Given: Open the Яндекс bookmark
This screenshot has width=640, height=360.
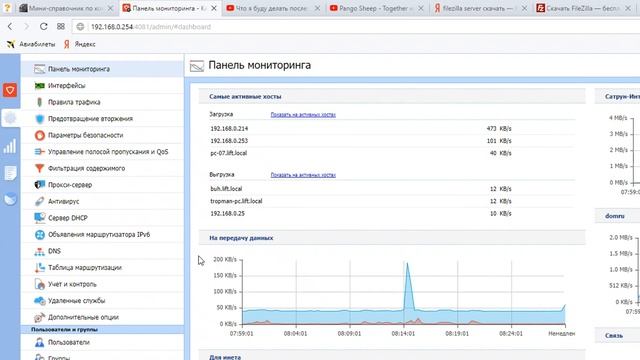Looking at the screenshot, I should [80, 44].
